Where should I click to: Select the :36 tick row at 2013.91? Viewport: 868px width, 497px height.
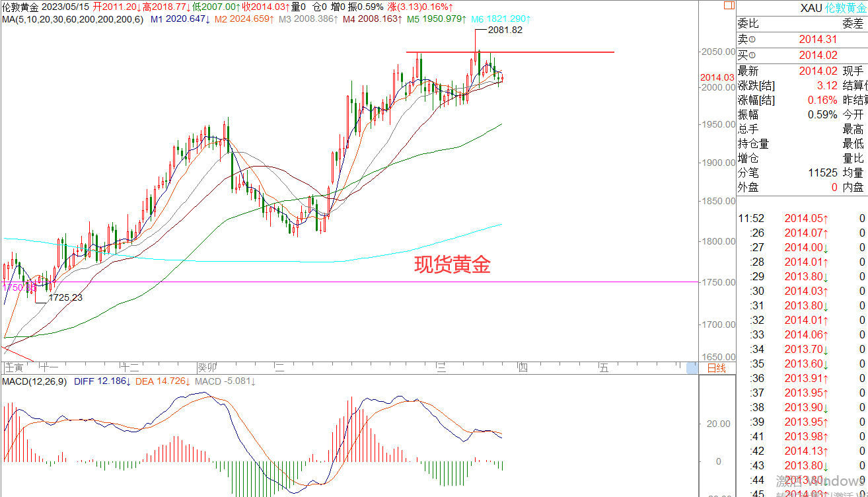pos(802,378)
